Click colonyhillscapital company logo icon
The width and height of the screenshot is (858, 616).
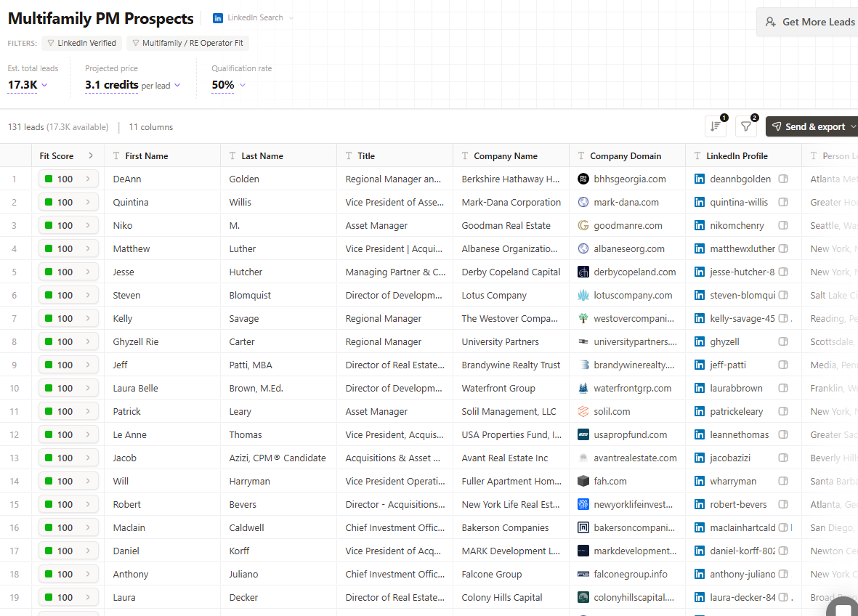pyautogui.click(x=583, y=597)
